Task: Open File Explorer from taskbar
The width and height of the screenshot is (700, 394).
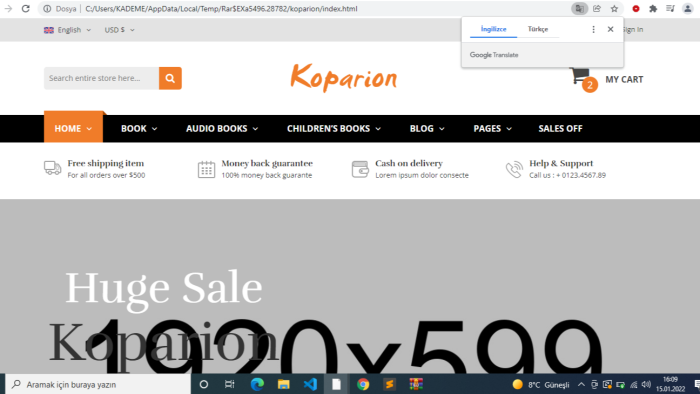Action: click(x=283, y=384)
